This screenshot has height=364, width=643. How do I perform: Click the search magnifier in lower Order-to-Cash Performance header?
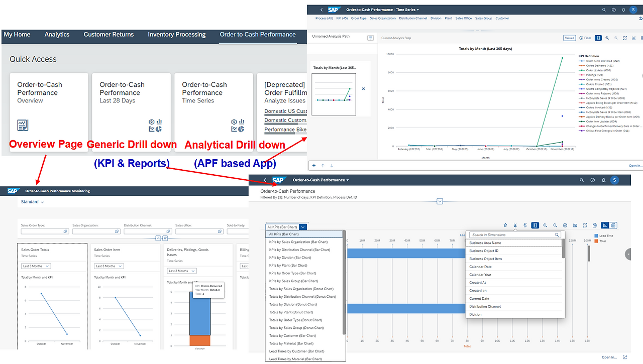(582, 180)
